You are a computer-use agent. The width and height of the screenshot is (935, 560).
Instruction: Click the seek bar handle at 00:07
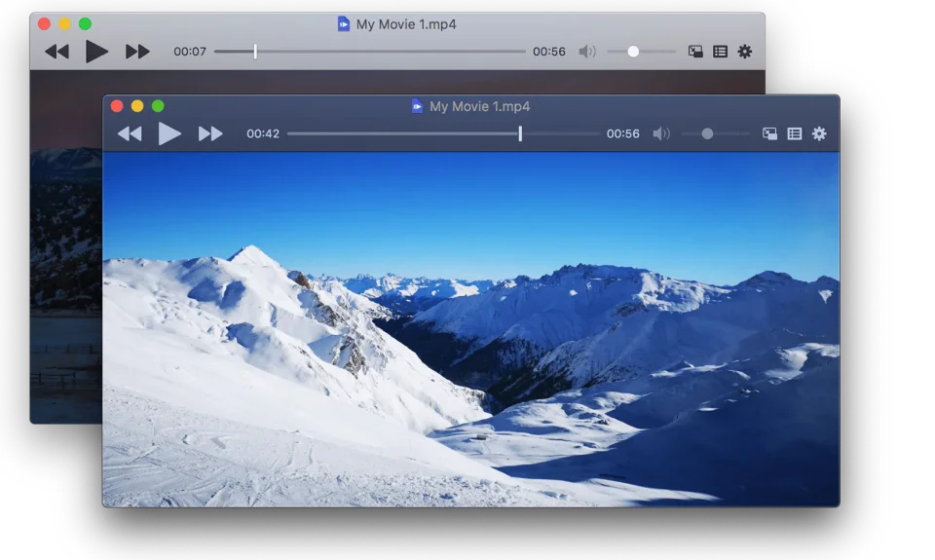point(255,52)
